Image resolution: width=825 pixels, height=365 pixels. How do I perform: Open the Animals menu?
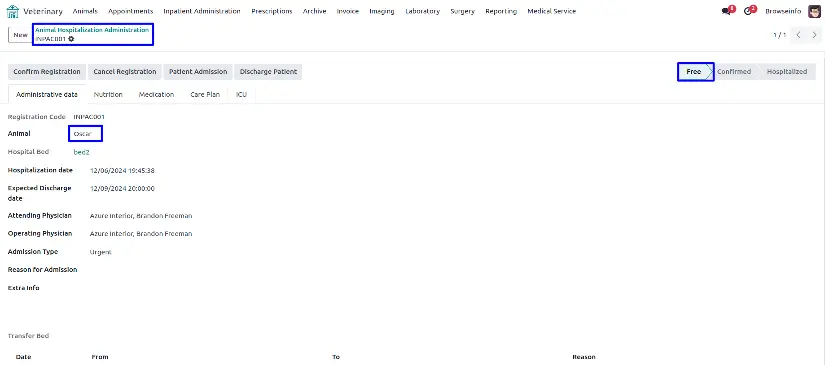coord(85,11)
